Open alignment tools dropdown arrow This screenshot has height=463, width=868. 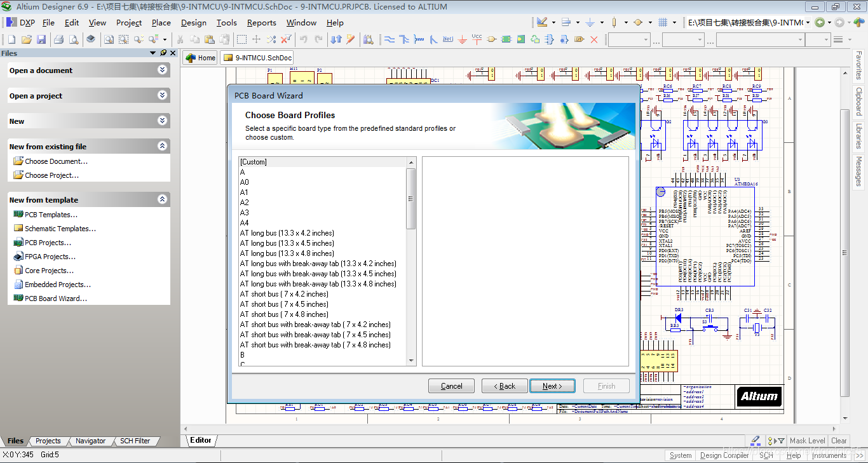[577, 22]
